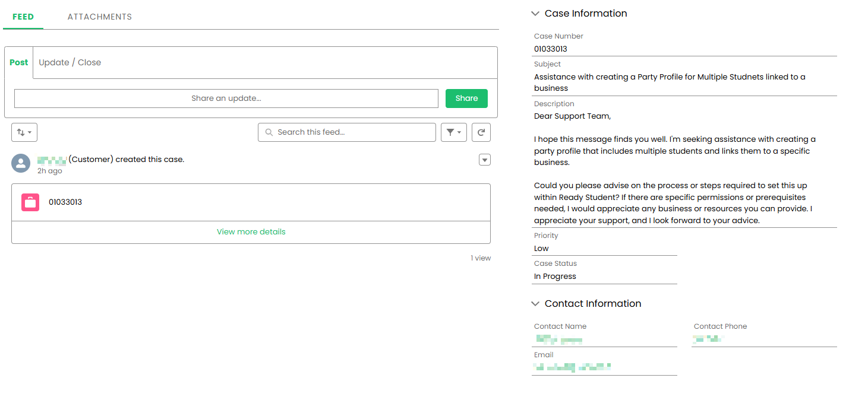Image resolution: width=868 pixels, height=397 pixels.
Task: Click the Case Status In Progress value
Action: [x=555, y=277]
